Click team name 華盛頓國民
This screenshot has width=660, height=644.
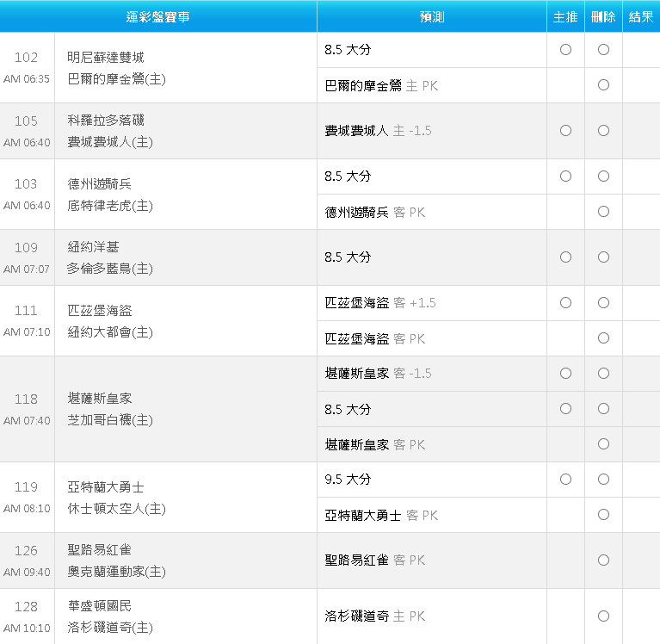pyautogui.click(x=99, y=606)
